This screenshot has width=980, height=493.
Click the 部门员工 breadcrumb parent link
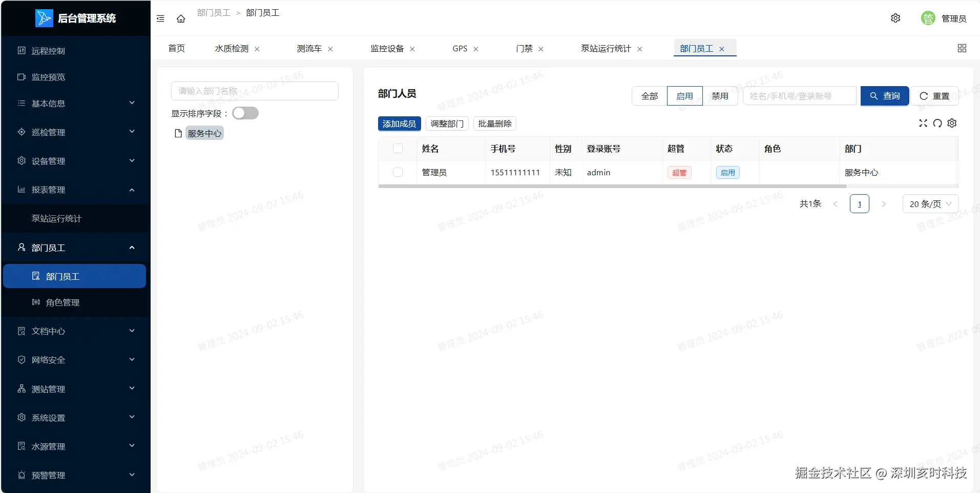(214, 13)
